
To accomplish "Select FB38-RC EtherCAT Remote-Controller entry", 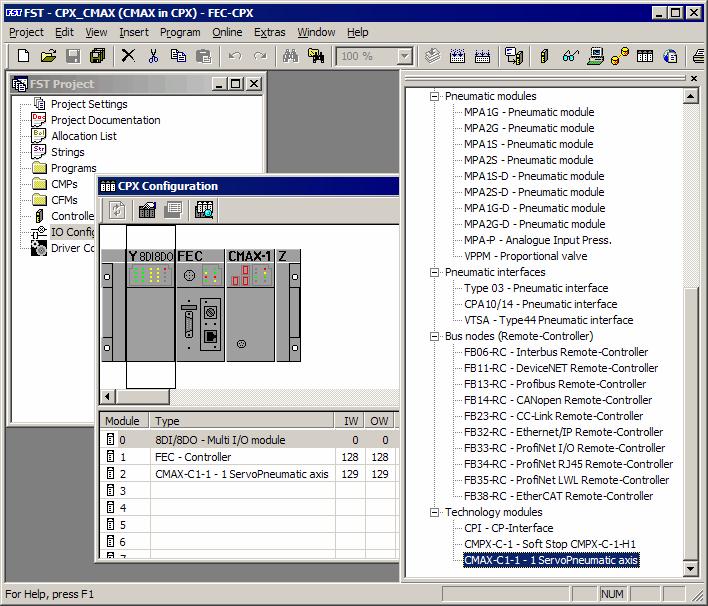I will point(559,496).
